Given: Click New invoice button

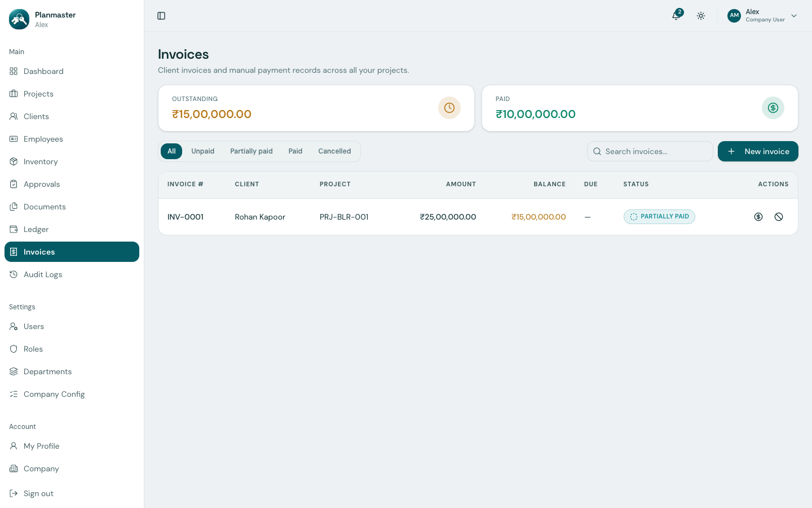Looking at the screenshot, I should [x=758, y=151].
